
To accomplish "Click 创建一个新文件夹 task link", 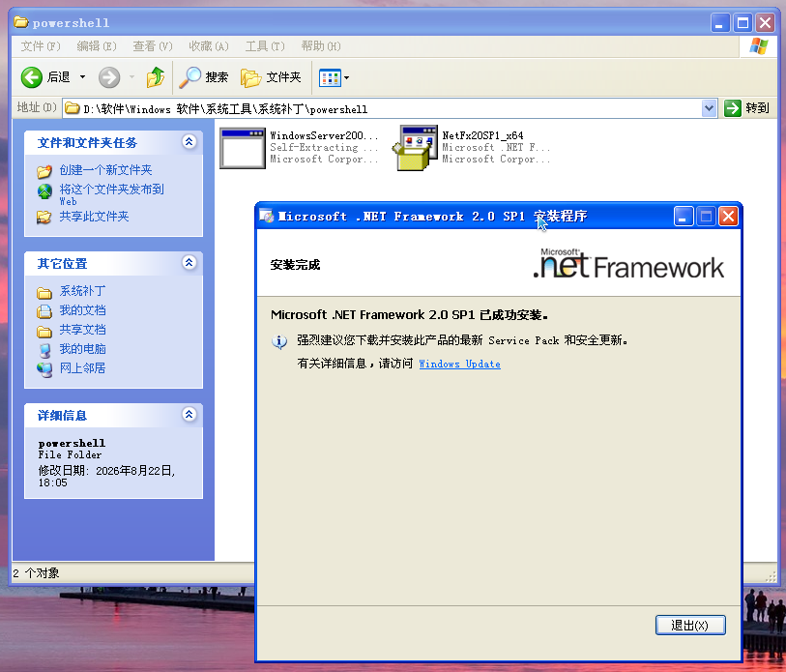I will pyautogui.click(x=105, y=170).
